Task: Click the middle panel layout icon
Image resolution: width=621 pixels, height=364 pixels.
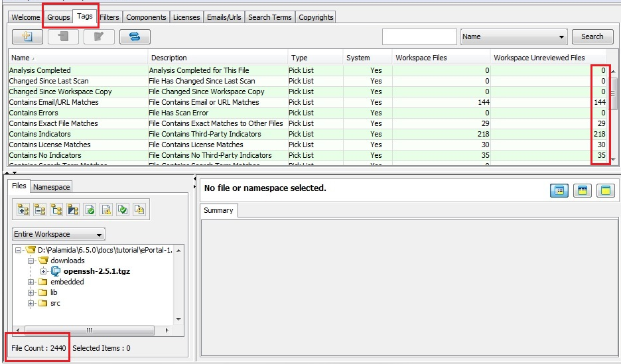Action: point(582,191)
